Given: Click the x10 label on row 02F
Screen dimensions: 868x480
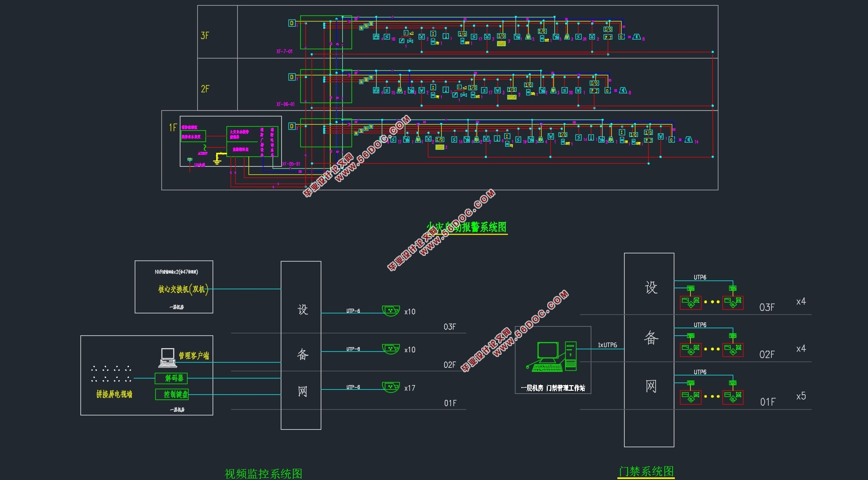Looking at the screenshot, I should click(x=409, y=350).
